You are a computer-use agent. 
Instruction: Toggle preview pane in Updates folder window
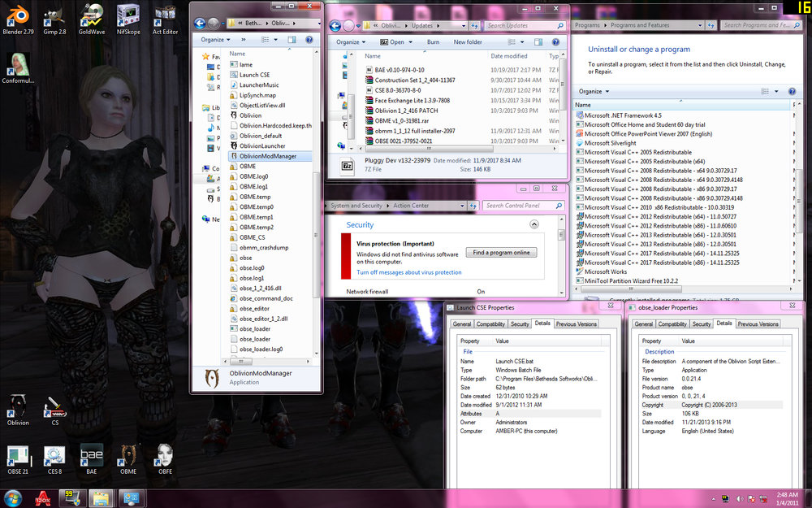click(538, 42)
